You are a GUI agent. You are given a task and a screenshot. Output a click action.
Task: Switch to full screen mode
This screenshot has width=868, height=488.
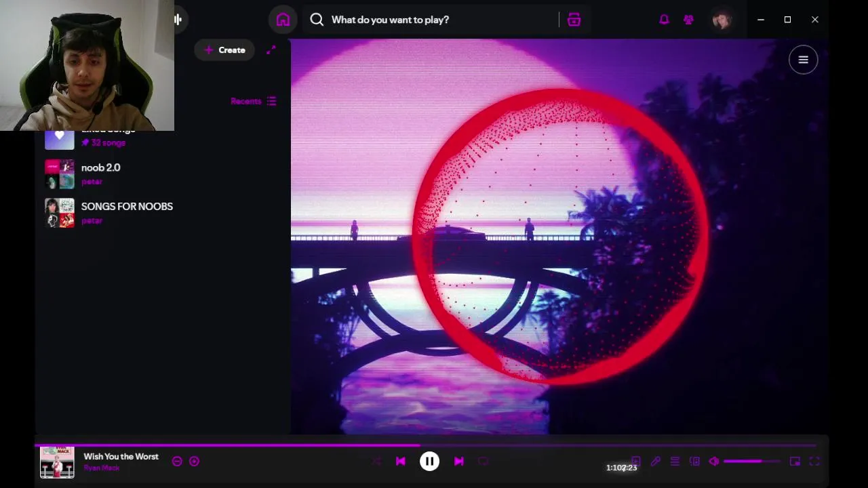coord(814,462)
